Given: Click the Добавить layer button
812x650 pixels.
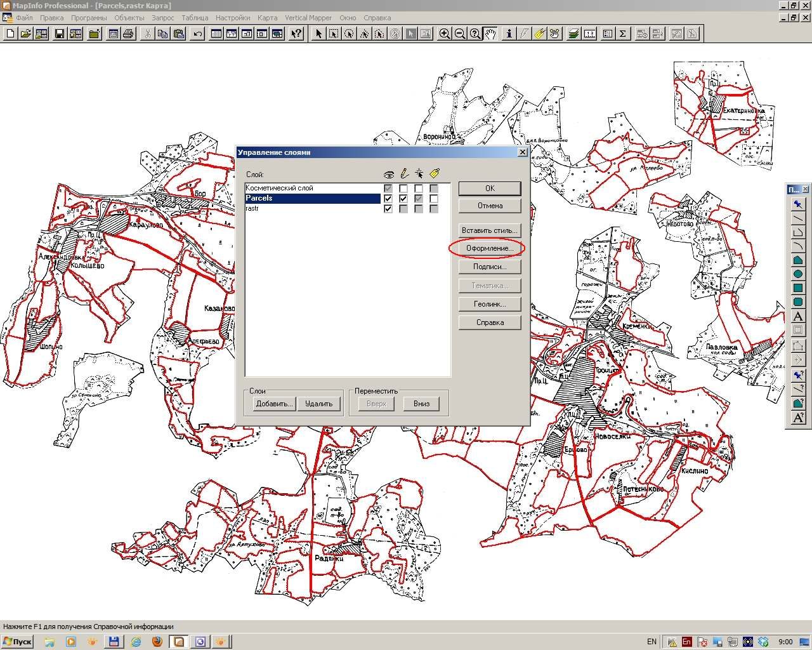Looking at the screenshot, I should click(x=274, y=404).
